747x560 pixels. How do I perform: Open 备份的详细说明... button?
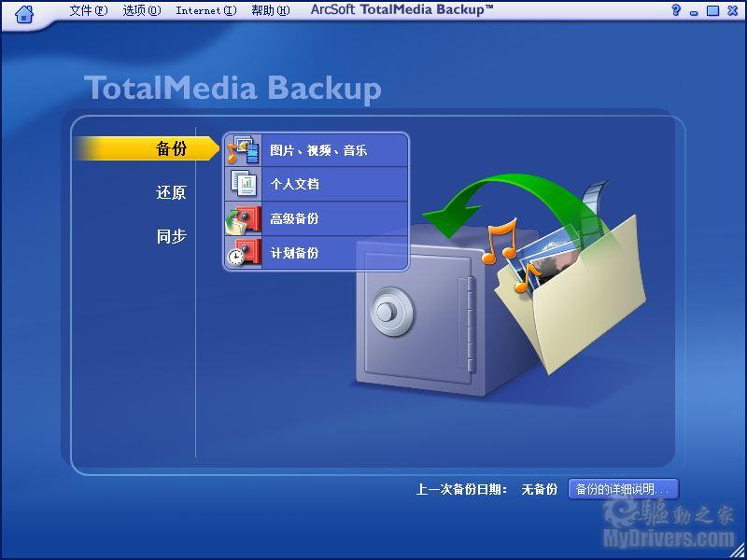623,489
